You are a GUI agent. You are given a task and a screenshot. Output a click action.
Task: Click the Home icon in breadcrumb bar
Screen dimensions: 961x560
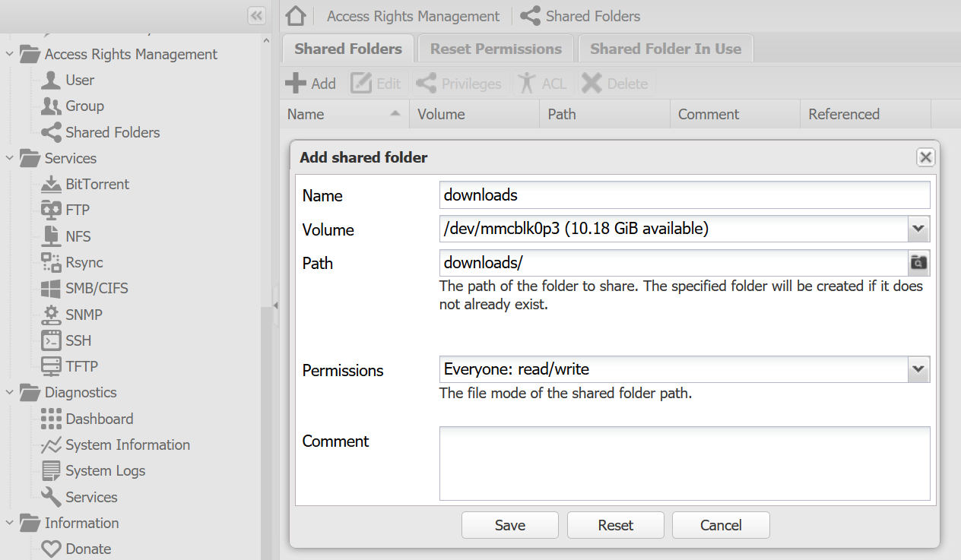[296, 16]
